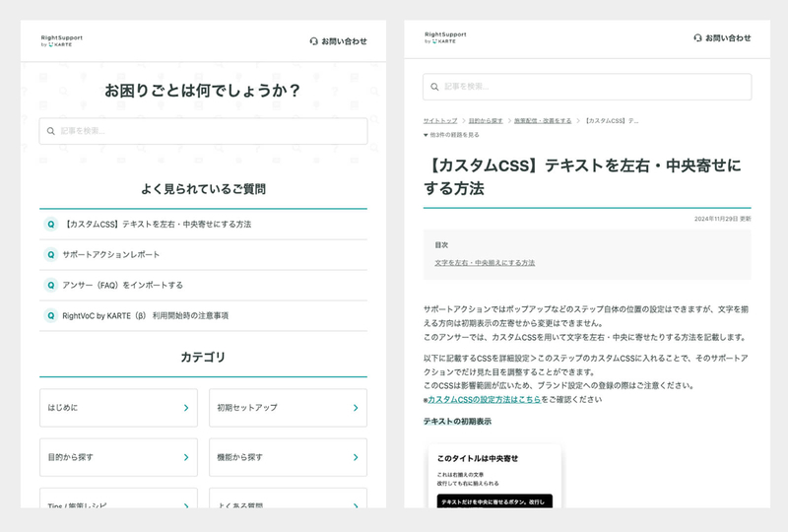This screenshot has height=532, width=788.
Task: Click the search field on the article page
Action: point(587,87)
